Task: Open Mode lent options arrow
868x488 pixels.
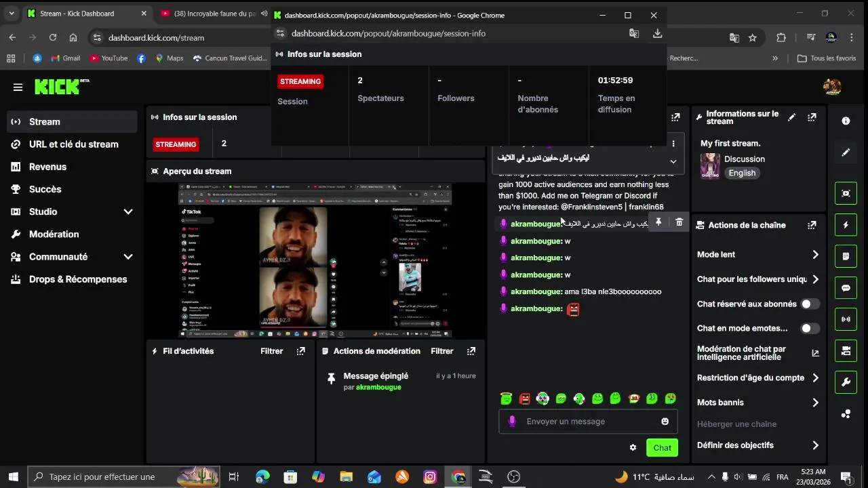Action: point(815,255)
